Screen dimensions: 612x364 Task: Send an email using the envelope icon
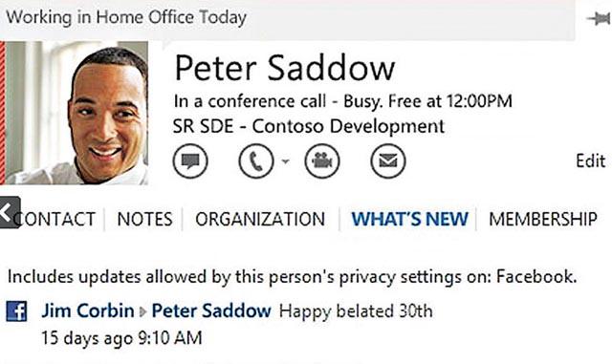tap(388, 161)
